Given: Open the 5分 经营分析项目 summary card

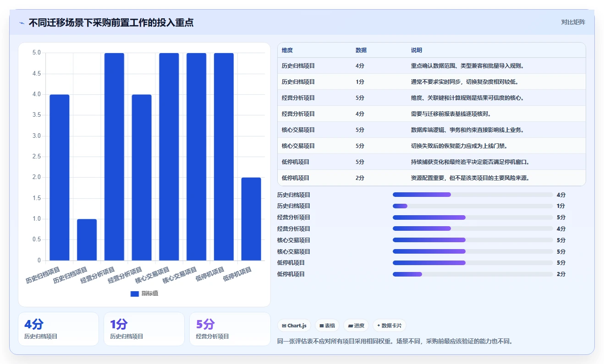Looking at the screenshot, I should (230, 329).
